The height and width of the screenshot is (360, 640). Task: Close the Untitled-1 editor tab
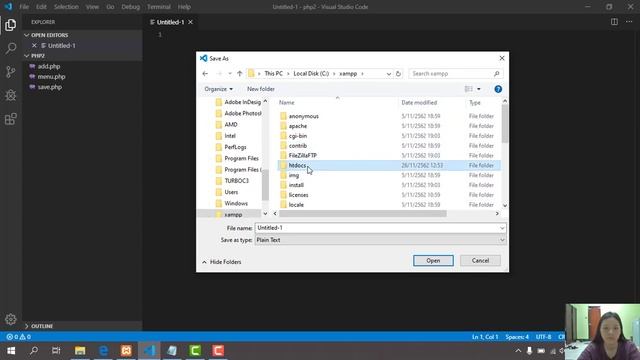191,22
